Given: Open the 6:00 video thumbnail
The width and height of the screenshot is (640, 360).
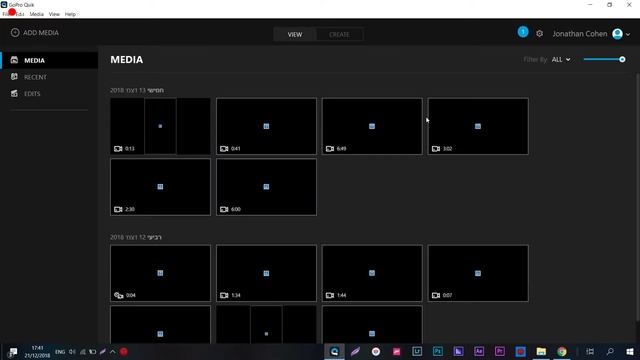Looking at the screenshot, I should coord(266,187).
